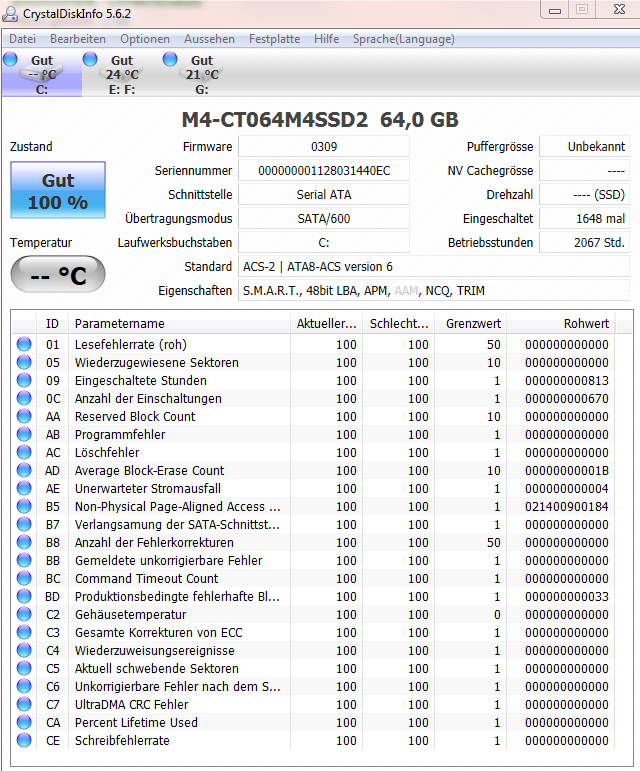The height and width of the screenshot is (771, 640).
Task: Click status icon for Löschfehler row
Action: pos(24,452)
